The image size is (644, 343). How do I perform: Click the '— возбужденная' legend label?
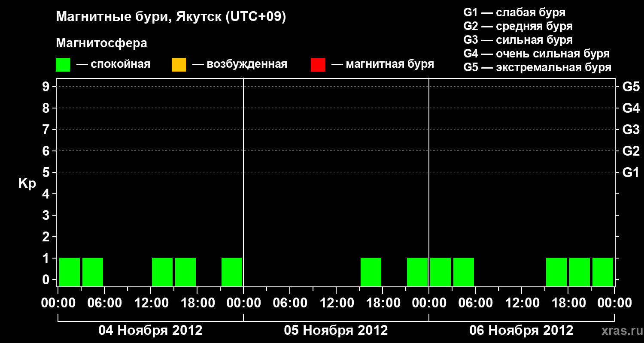(240, 65)
